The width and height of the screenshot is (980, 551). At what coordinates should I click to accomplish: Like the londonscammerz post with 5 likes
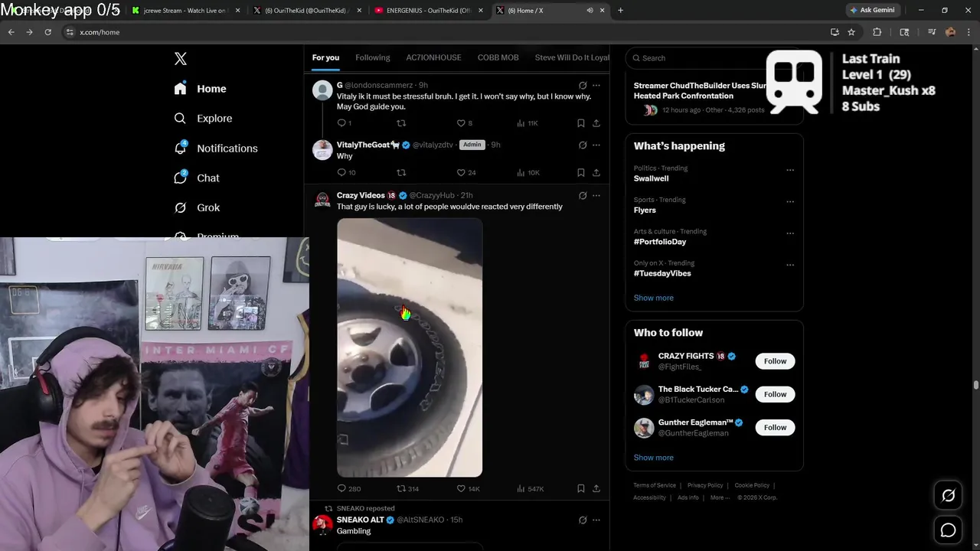tap(461, 123)
